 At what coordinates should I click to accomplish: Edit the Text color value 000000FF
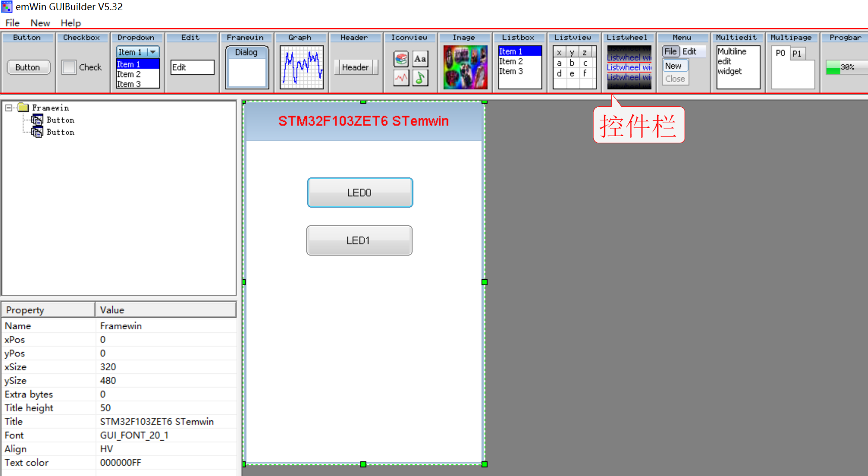pos(166,463)
